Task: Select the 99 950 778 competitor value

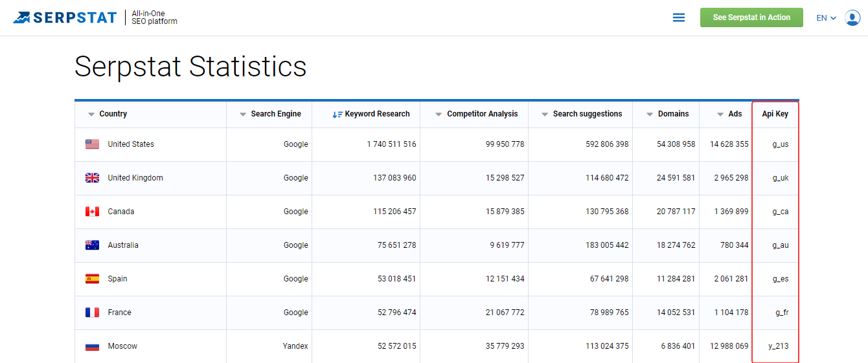Action: click(505, 144)
